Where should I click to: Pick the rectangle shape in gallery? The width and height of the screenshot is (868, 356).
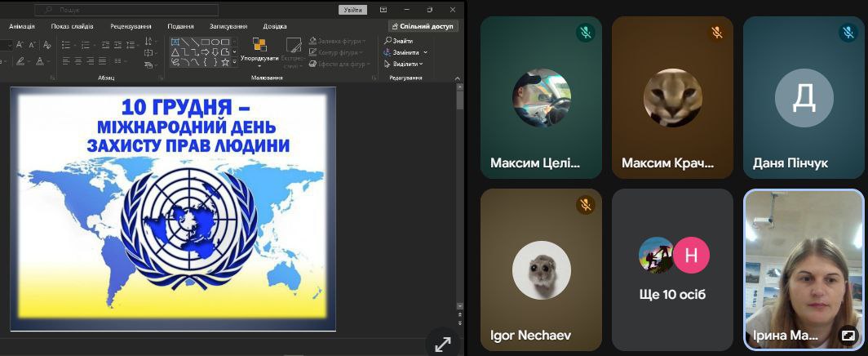pyautogui.click(x=206, y=42)
